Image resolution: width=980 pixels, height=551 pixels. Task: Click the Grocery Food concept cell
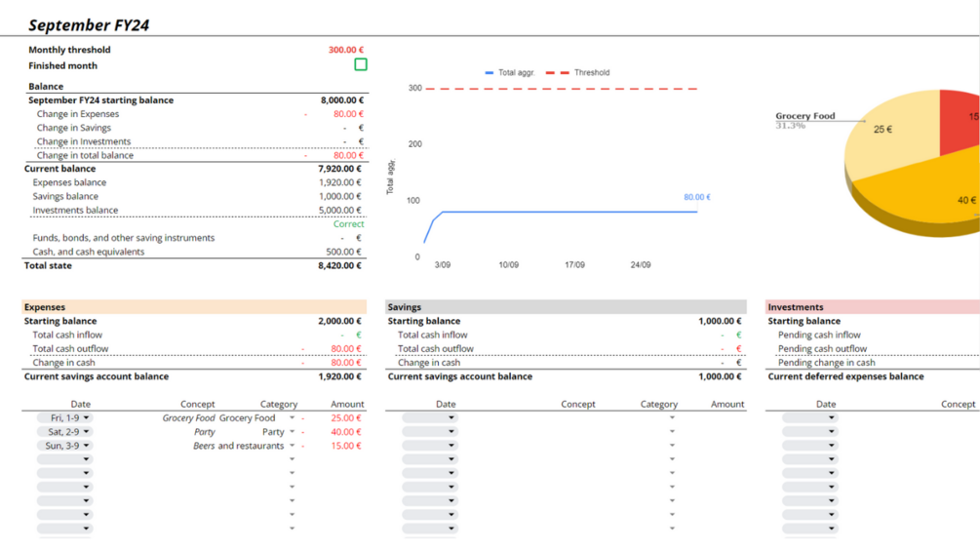click(x=188, y=418)
